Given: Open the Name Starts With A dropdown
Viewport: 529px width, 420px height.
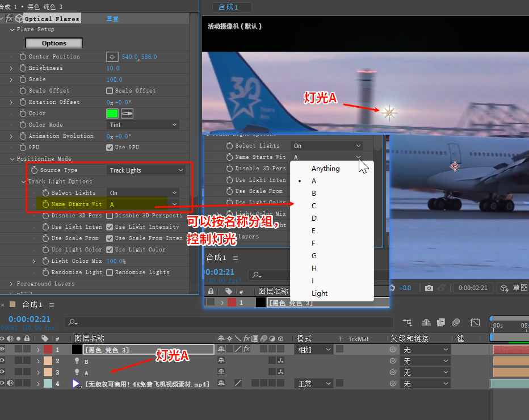Looking at the screenshot, I should coord(143,204).
